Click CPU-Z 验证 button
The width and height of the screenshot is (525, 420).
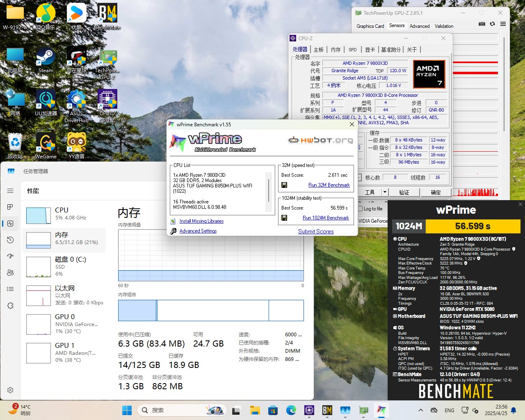tap(404, 192)
